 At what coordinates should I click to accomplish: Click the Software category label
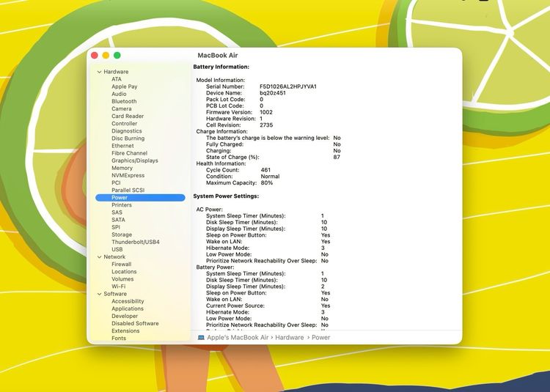click(x=115, y=294)
